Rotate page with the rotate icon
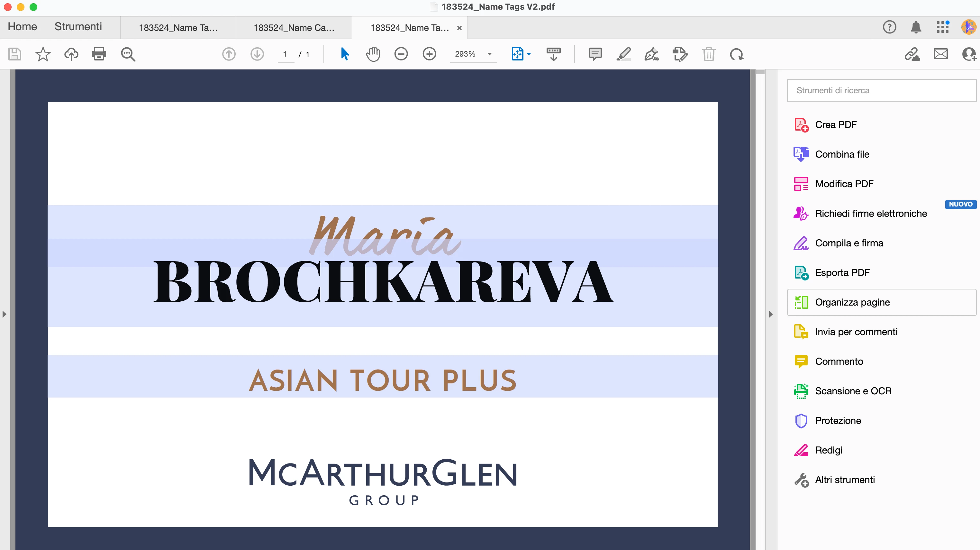The height and width of the screenshot is (550, 980). click(737, 54)
